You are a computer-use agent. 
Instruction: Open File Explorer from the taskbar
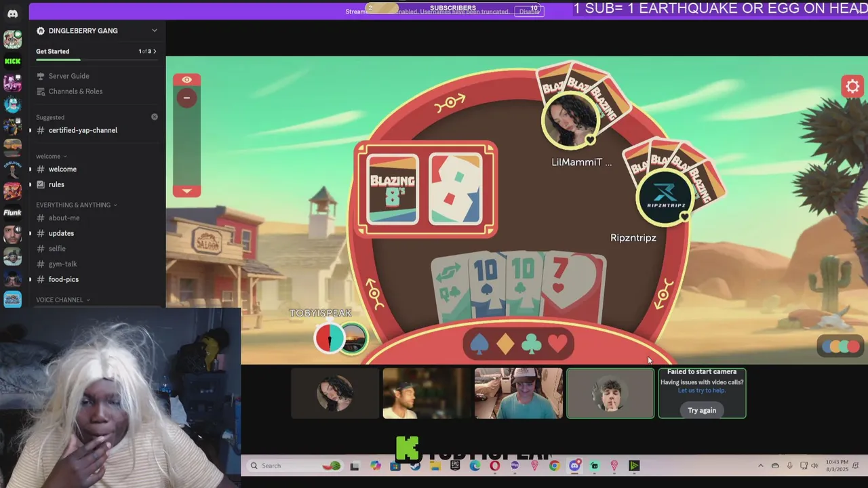pyautogui.click(x=435, y=466)
